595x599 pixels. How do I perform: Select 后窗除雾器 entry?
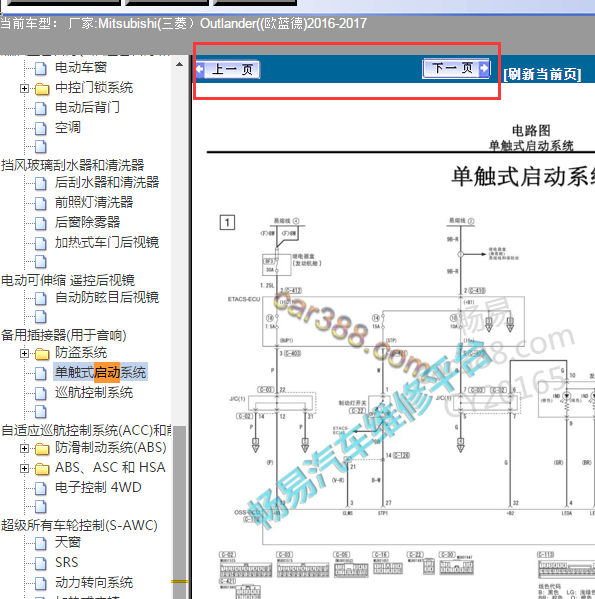point(87,222)
